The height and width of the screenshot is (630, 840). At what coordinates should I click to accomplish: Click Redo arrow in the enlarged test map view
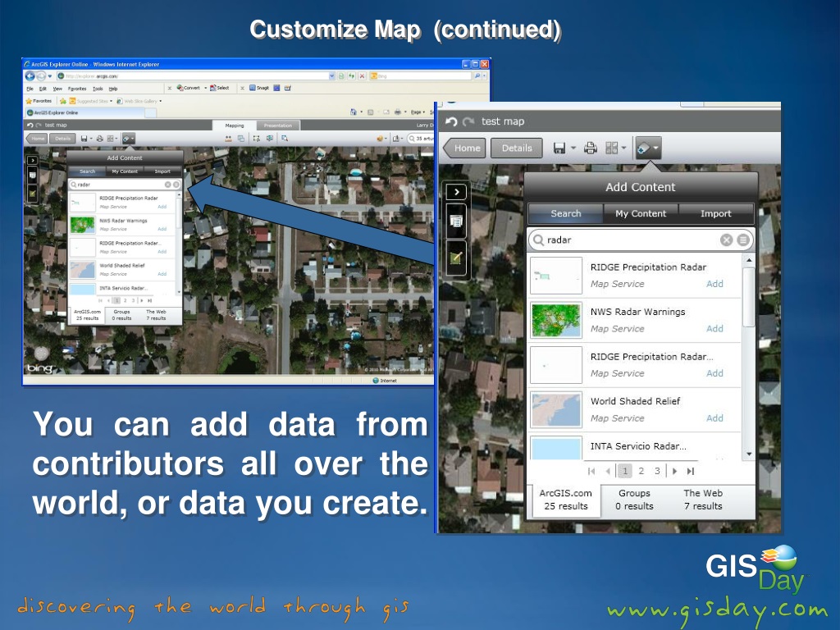click(x=468, y=121)
